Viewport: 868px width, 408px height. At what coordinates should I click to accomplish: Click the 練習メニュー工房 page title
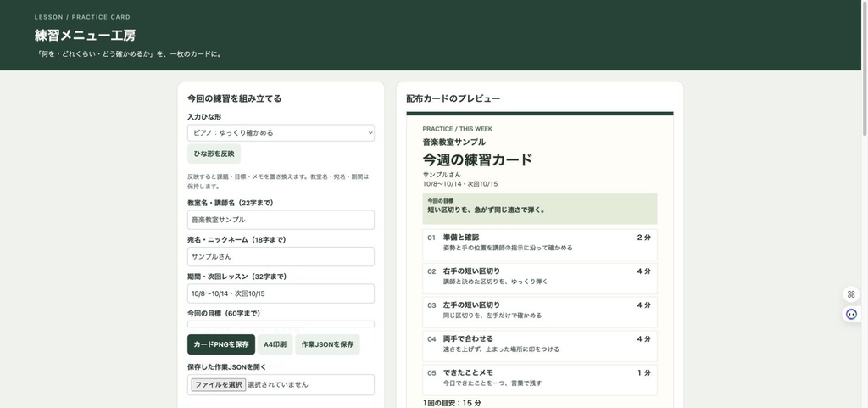click(85, 36)
